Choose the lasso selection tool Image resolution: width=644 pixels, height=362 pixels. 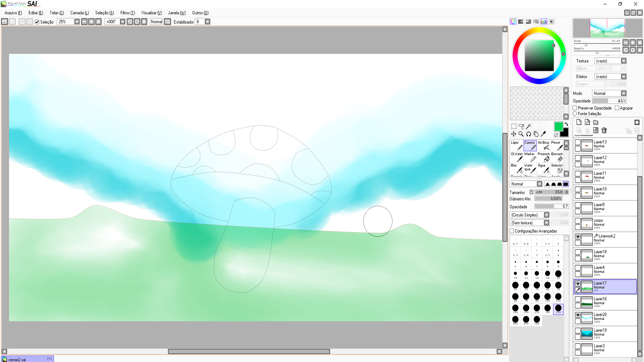(x=521, y=126)
